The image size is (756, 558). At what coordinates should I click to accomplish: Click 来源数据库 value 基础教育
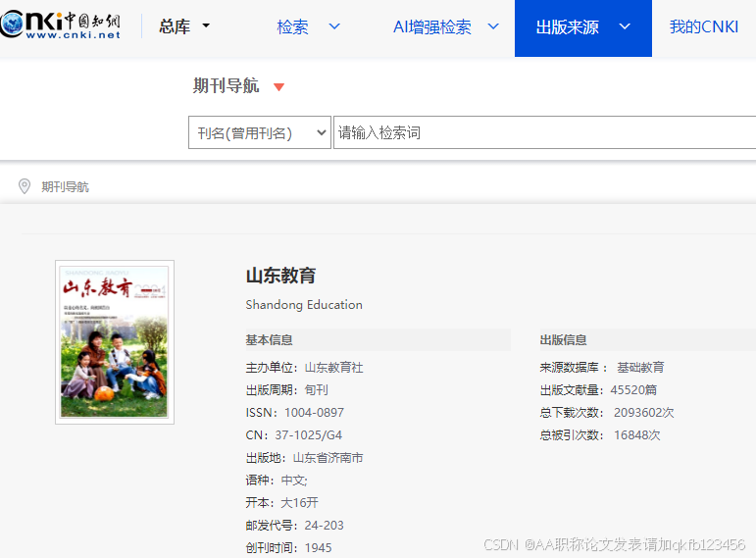640,368
